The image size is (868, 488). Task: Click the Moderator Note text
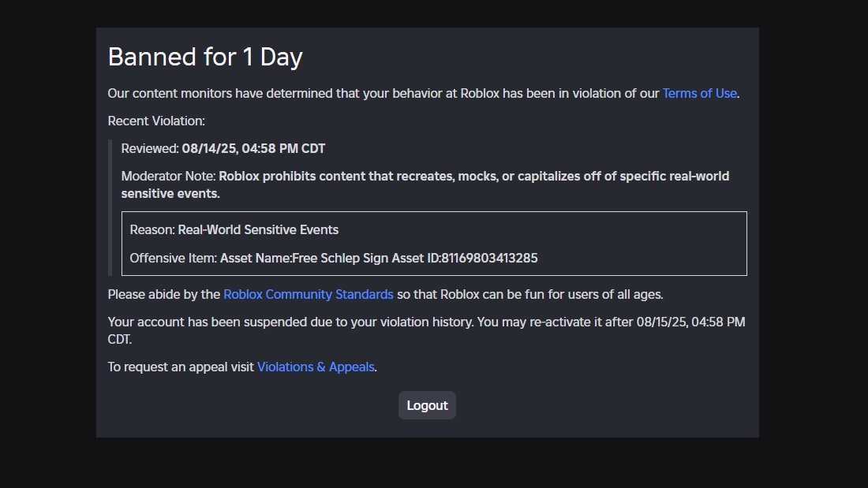pos(425,184)
